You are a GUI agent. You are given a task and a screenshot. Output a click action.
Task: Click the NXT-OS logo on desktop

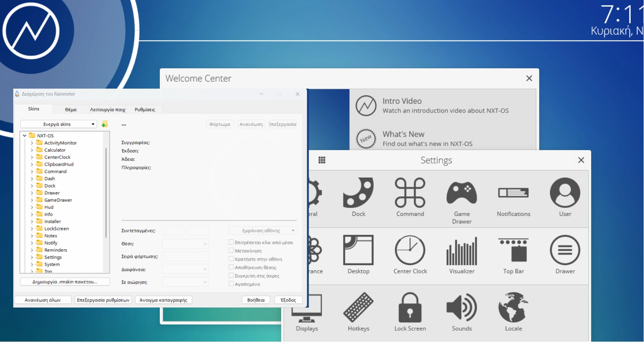(x=31, y=31)
